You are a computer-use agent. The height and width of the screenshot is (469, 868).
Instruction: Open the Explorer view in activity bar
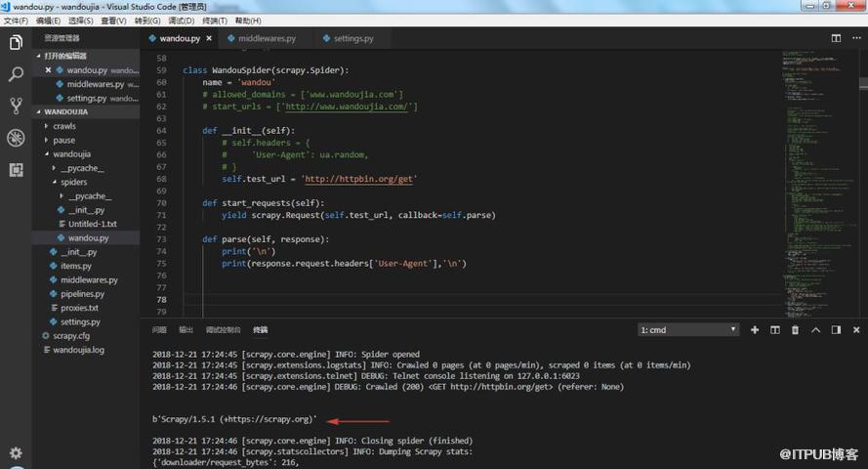click(x=16, y=43)
